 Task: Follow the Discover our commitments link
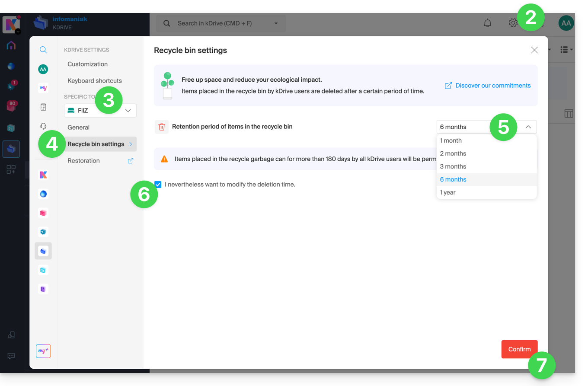(492, 86)
